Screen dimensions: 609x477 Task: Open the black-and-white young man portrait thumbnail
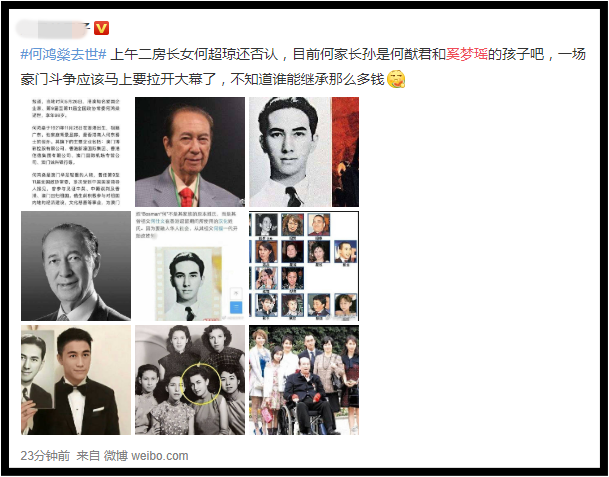tap(304, 151)
